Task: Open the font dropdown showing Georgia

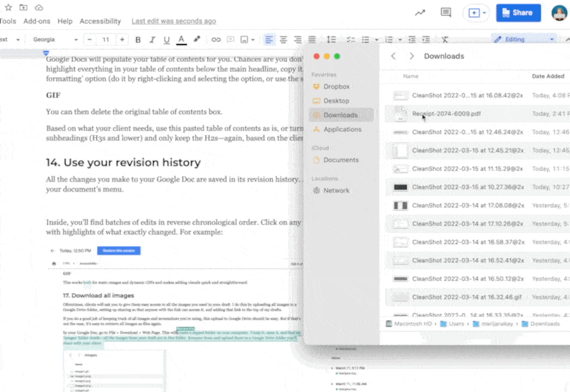Action: coord(54,39)
